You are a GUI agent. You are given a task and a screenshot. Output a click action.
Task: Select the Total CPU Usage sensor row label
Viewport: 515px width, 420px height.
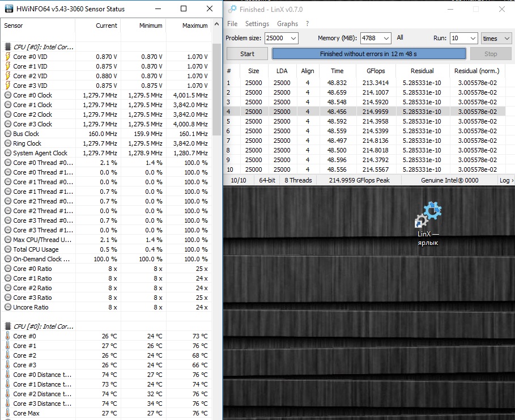click(x=36, y=249)
